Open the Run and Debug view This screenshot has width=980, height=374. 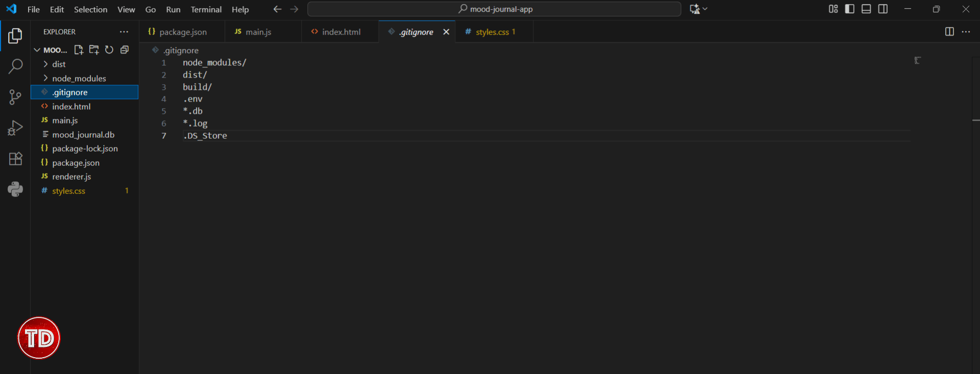pyautogui.click(x=15, y=128)
